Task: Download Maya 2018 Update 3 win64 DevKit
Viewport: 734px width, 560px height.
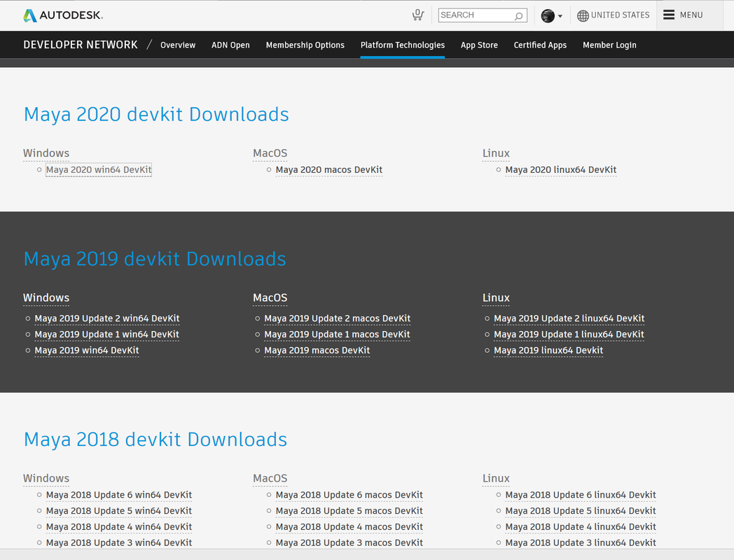Action: tap(119, 542)
